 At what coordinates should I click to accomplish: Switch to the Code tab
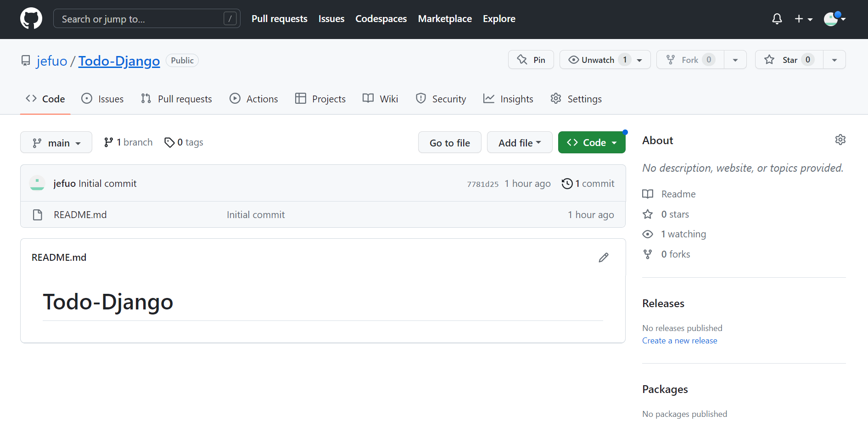(45, 99)
